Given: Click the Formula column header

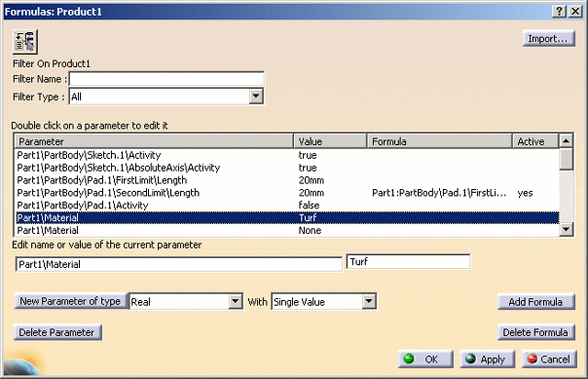Looking at the screenshot, I should [439, 141].
